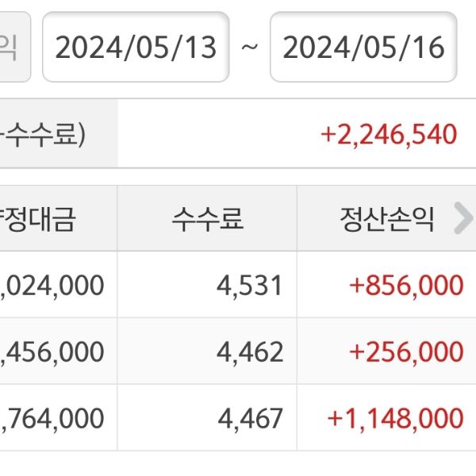This screenshot has height=476, width=476.
Task: Sort by the 수수료 column header
Action: tap(207, 220)
